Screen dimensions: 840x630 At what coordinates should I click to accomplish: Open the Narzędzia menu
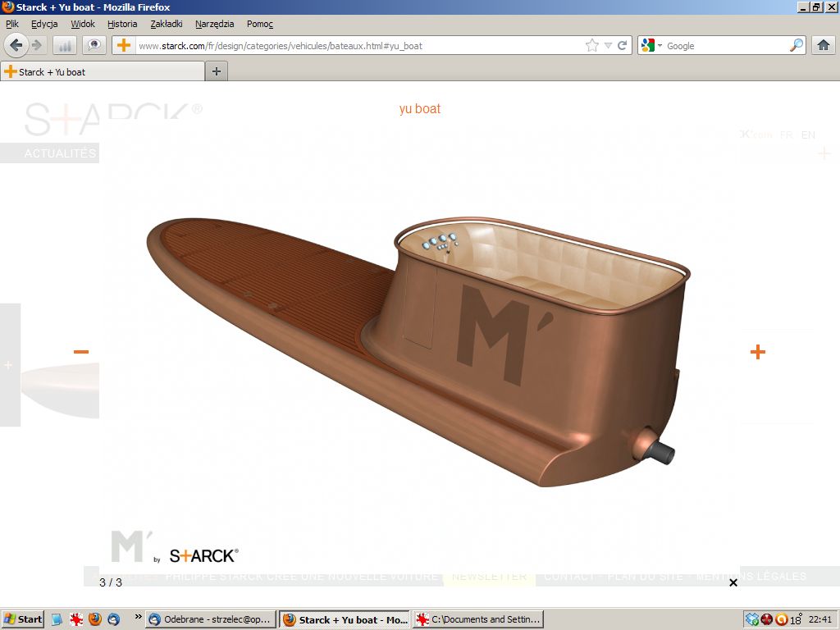(214, 24)
